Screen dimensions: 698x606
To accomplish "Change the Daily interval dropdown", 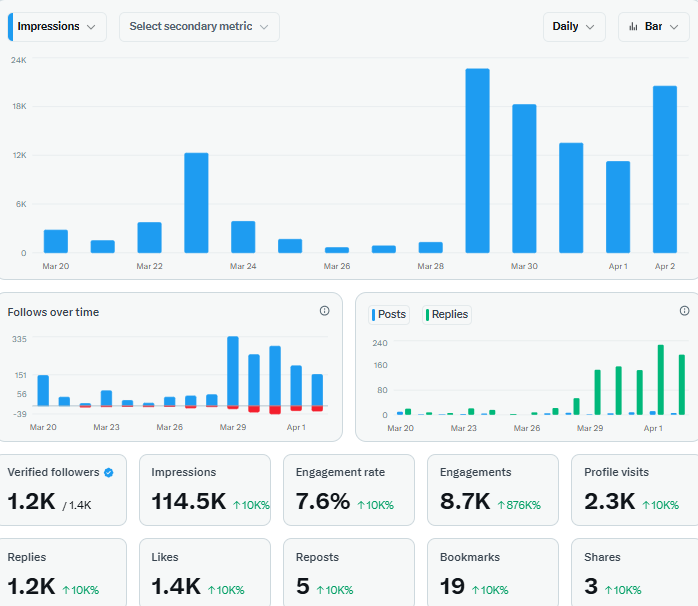I will click(574, 27).
